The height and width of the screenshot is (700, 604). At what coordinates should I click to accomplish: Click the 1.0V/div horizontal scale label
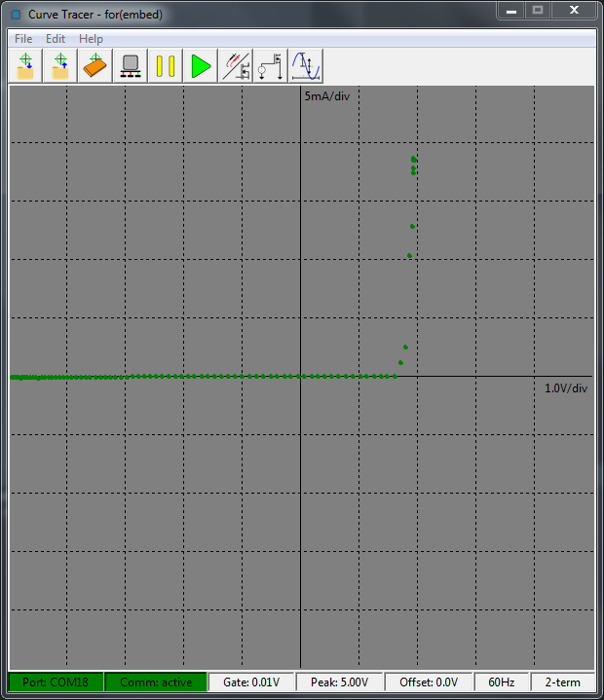coord(566,387)
